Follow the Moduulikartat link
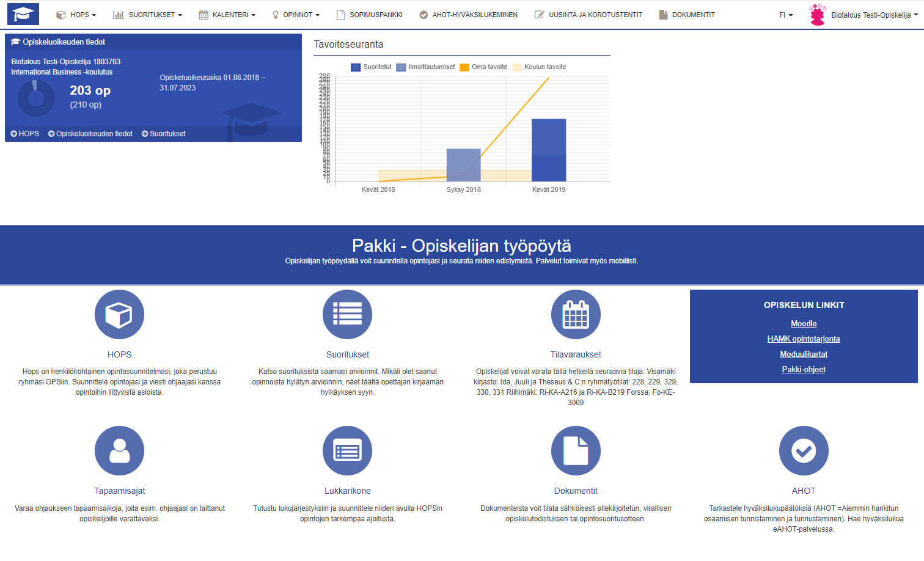 (x=804, y=354)
